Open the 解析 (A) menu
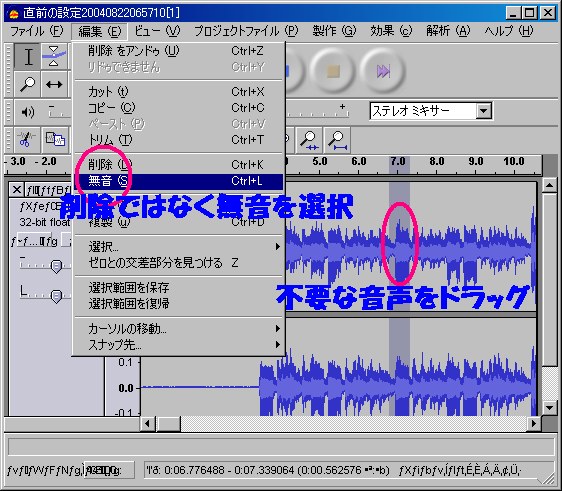This screenshot has height=491, width=562. click(448, 32)
